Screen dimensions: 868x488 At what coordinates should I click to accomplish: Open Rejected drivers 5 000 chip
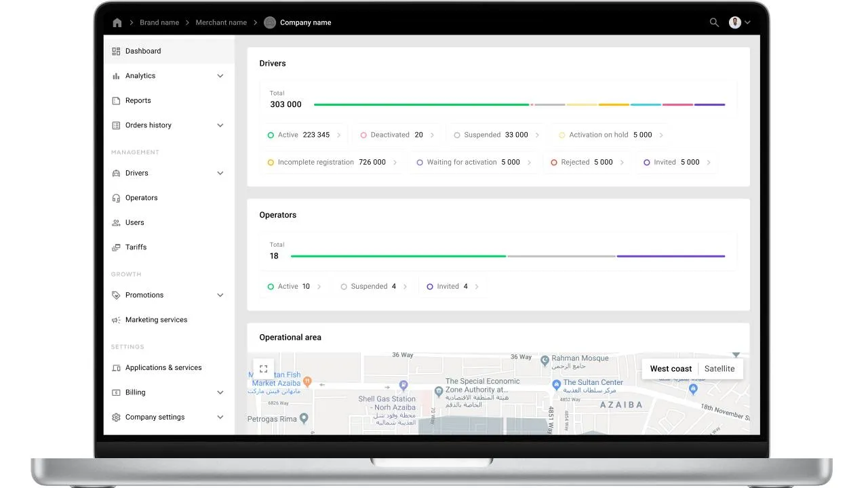coord(587,162)
